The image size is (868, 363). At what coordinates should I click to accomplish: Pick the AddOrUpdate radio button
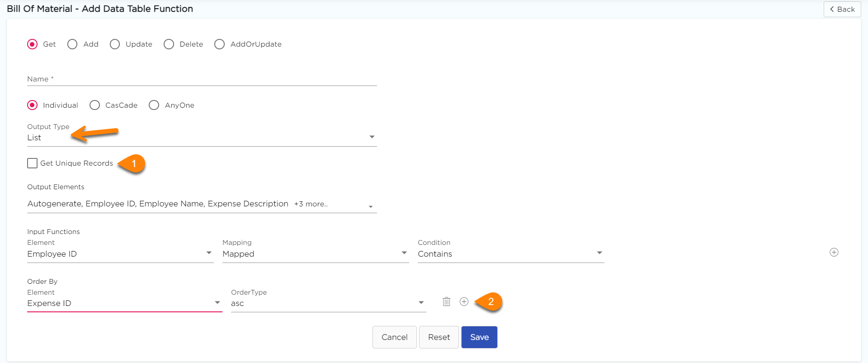tap(220, 44)
